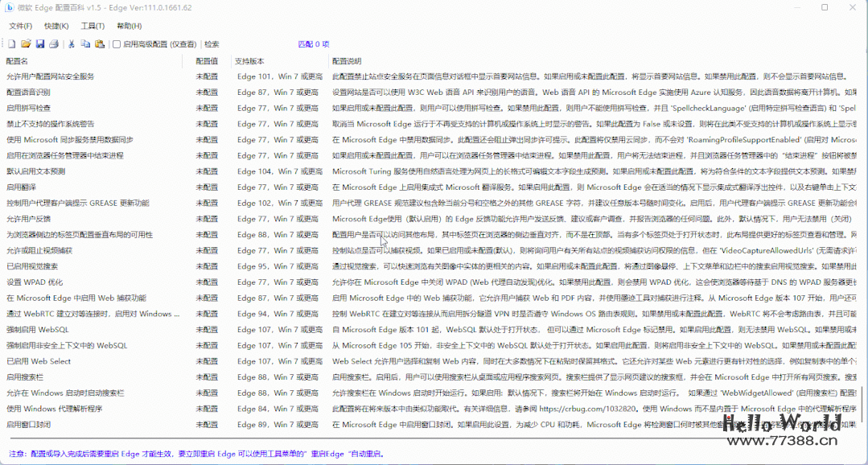The image size is (868, 465).
Task: Select the 强制启用 WebSQL configuration row
Action: click(38, 330)
